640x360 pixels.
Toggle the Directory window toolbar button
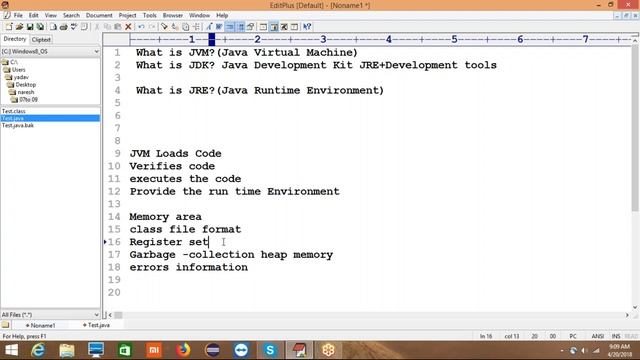coord(274,27)
